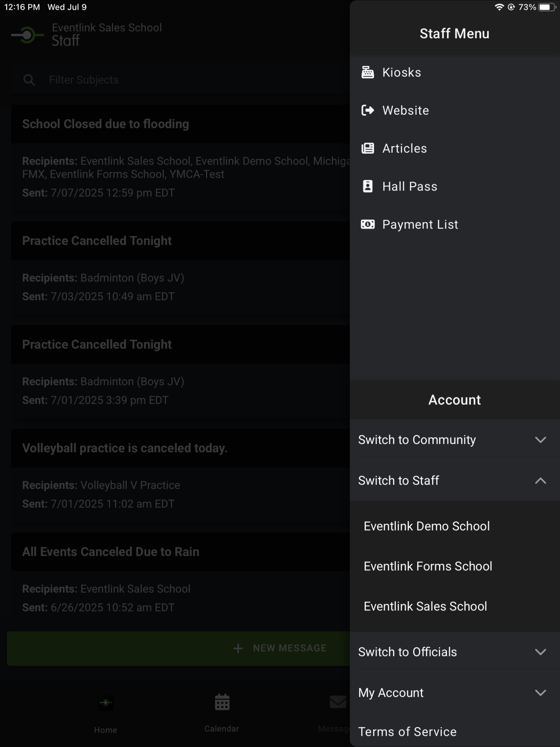This screenshot has height=747, width=560.
Task: Click the Staff Menu title
Action: [455, 33]
